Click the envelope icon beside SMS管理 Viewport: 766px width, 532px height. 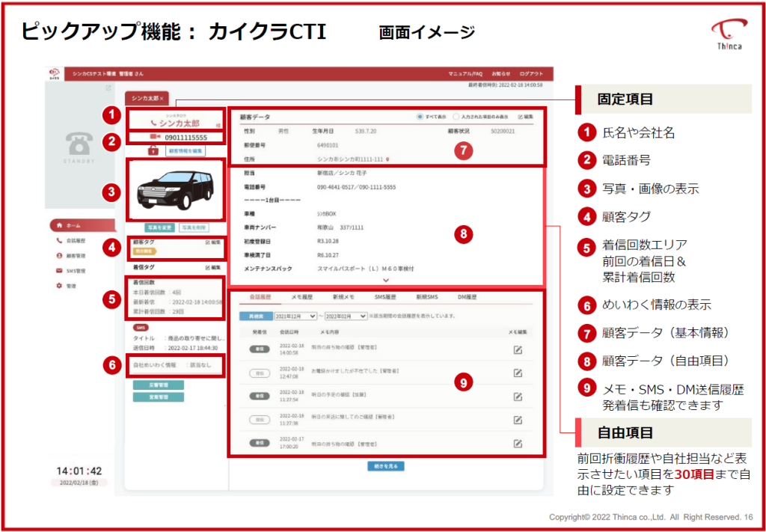pyautogui.click(x=60, y=270)
